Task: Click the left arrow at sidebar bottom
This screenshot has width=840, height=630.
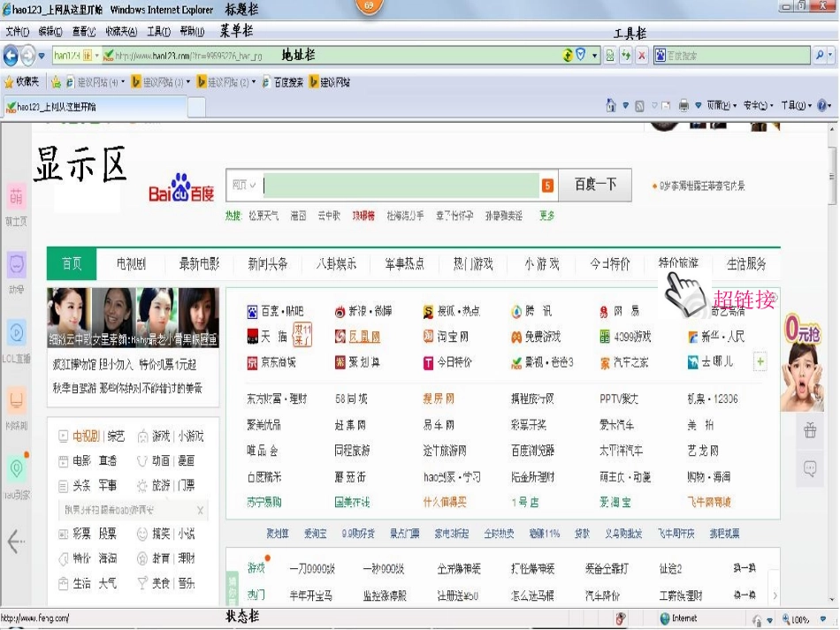Action: point(16,541)
